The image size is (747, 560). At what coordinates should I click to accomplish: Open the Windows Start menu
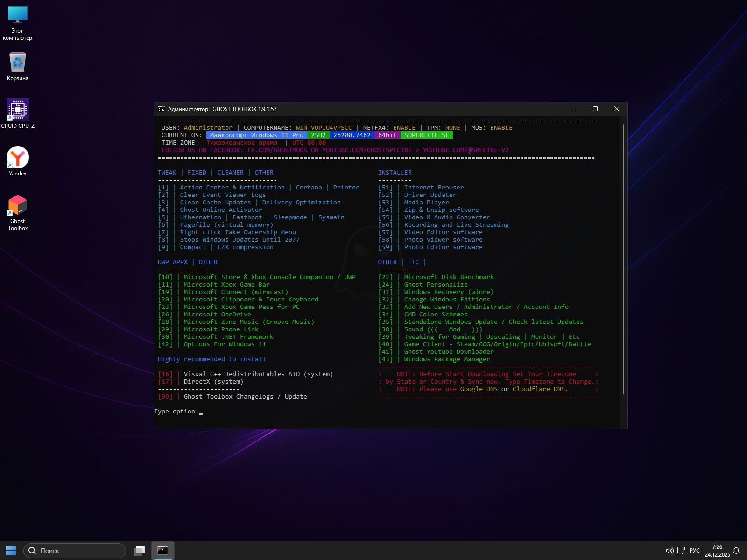pos(11,551)
